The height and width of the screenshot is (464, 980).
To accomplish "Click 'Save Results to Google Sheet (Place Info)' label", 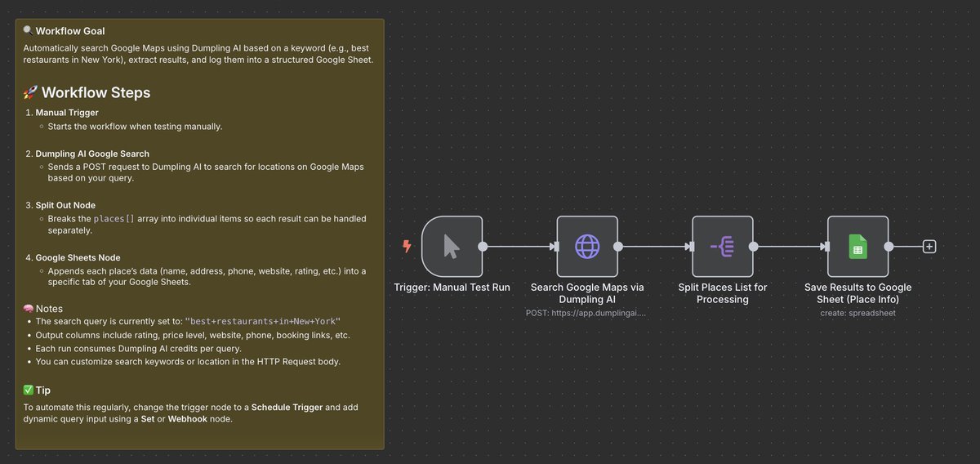I will click(x=857, y=293).
